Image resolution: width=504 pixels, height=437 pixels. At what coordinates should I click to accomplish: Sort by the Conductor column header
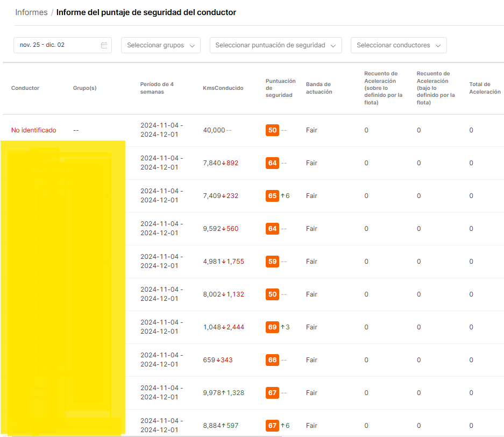(x=25, y=88)
